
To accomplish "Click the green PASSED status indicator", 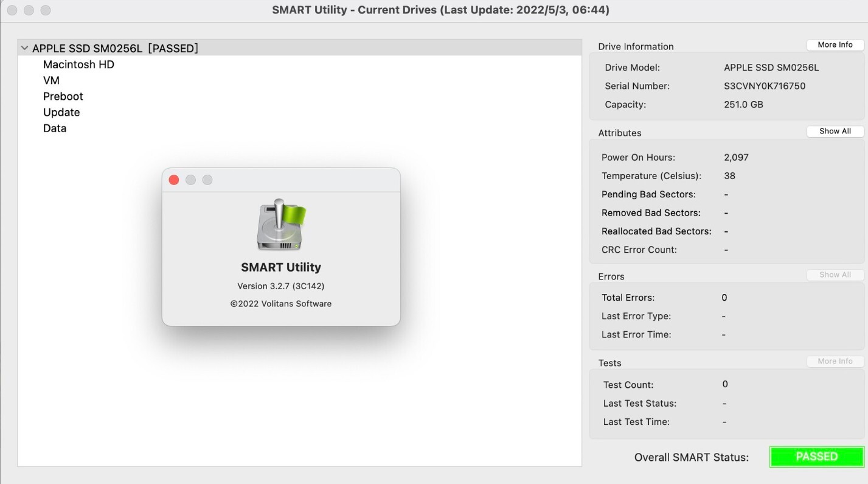I will pos(817,457).
